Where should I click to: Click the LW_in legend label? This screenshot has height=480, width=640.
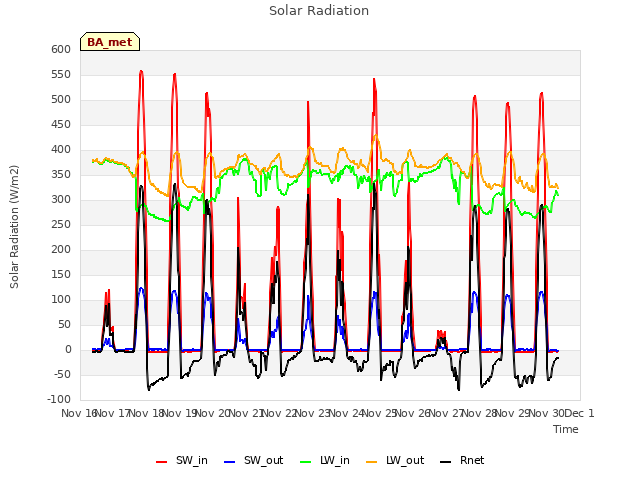pyautogui.click(x=335, y=460)
